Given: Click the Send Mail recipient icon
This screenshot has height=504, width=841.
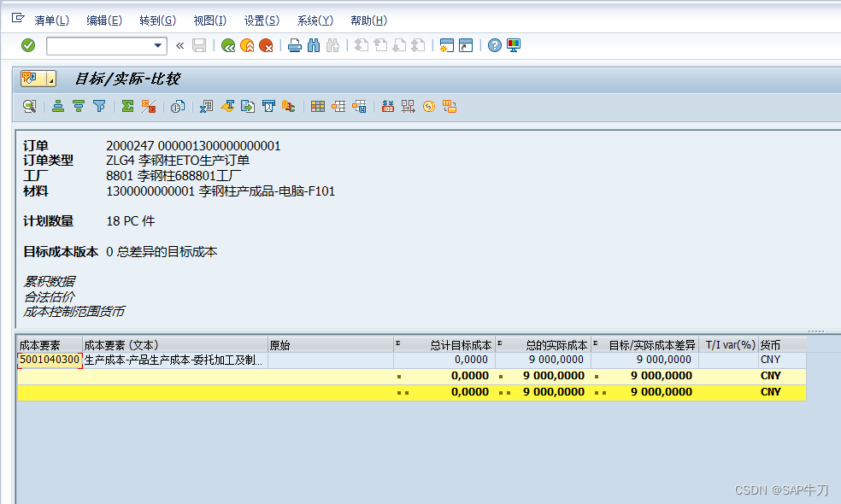Looking at the screenshot, I should coord(268,106).
